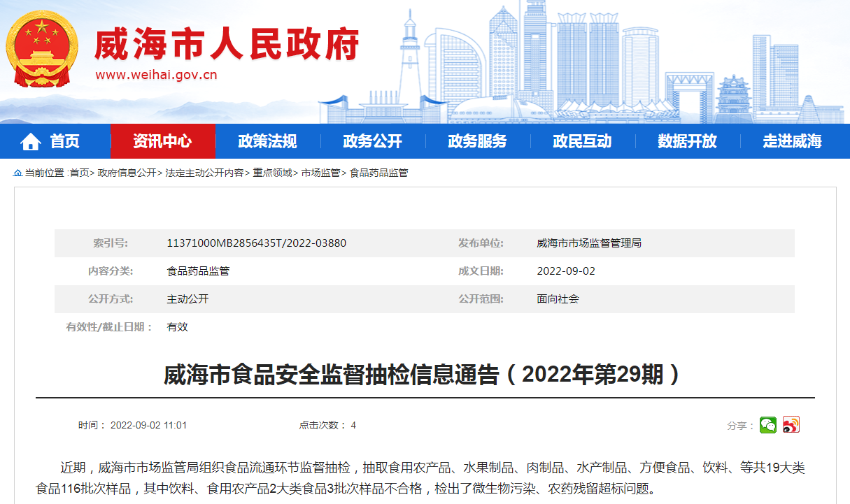This screenshot has height=504, width=850.
Task: Click the breadcrumb location icon
Action: (x=17, y=173)
